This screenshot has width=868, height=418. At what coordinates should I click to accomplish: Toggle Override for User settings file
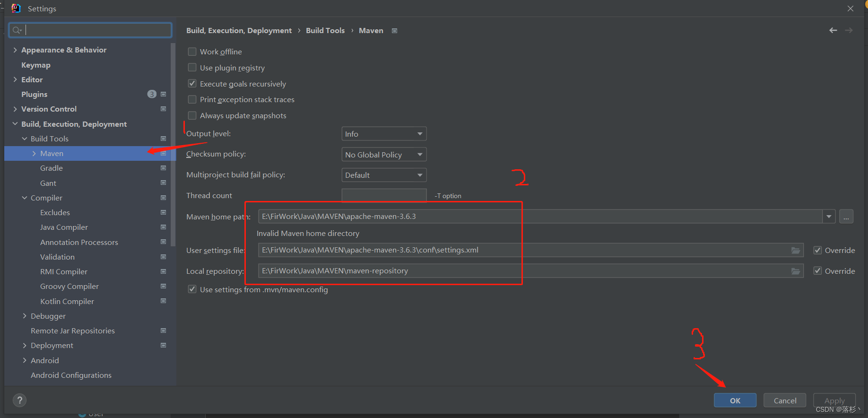coord(817,250)
